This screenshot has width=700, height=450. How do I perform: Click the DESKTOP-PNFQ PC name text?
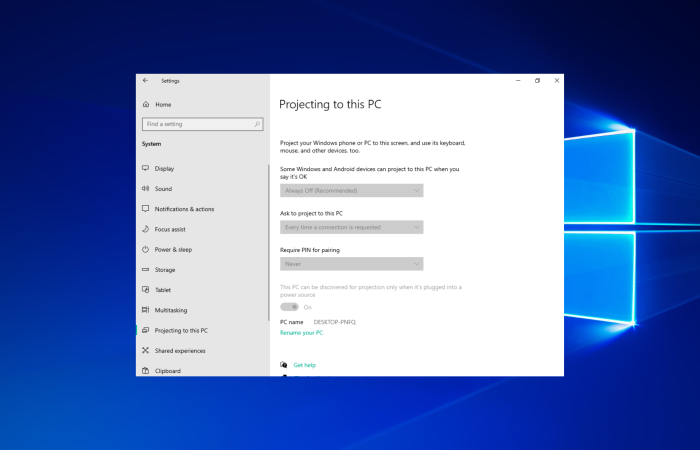coord(334,322)
